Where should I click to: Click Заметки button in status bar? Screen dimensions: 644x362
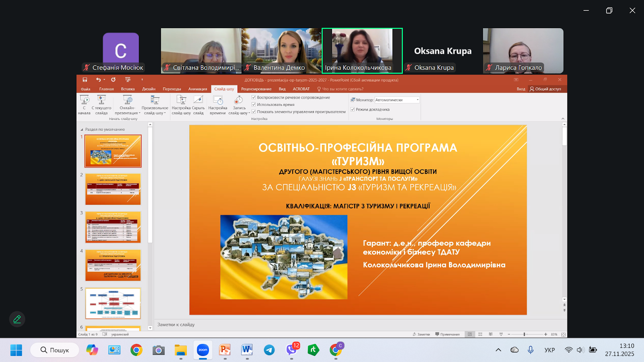pos(421,334)
